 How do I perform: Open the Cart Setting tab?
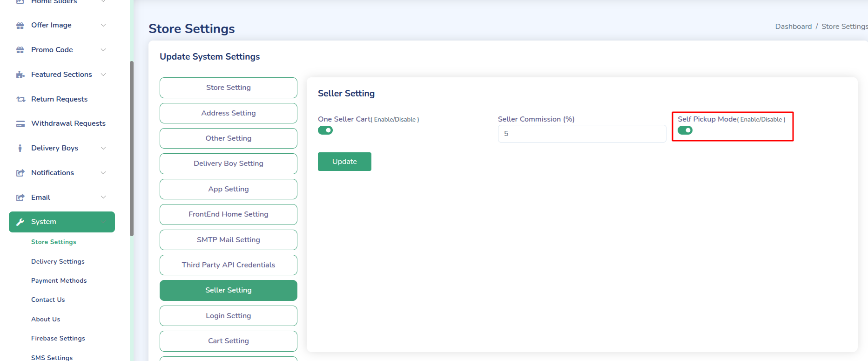click(x=229, y=341)
